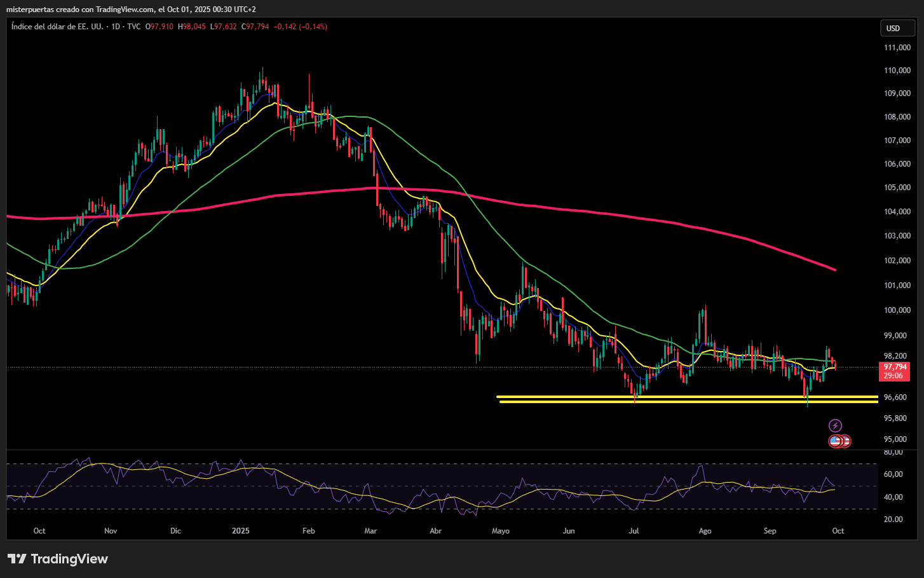
Task: Click the 108,000 price axis label
Action: click(x=897, y=117)
